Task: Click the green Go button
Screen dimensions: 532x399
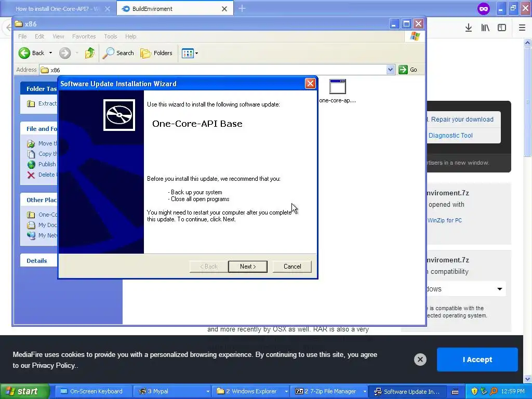Action: 408,70
